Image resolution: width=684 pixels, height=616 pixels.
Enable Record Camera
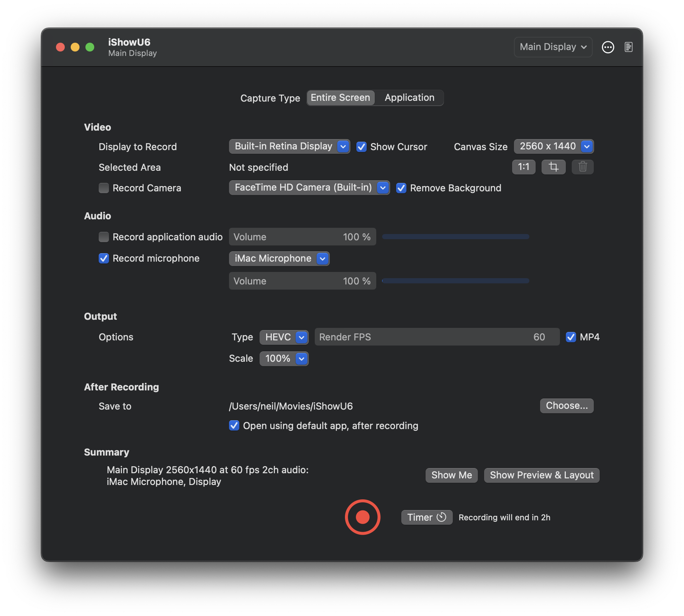coord(103,188)
